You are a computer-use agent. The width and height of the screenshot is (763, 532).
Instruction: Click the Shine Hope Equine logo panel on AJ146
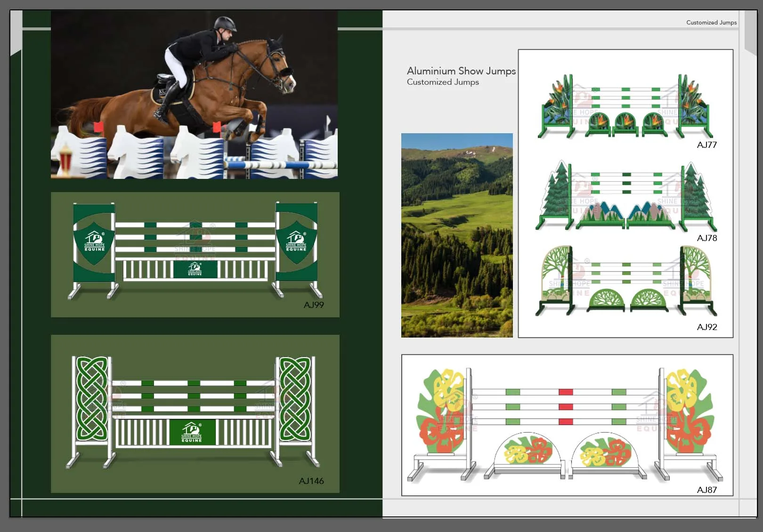tap(192, 432)
